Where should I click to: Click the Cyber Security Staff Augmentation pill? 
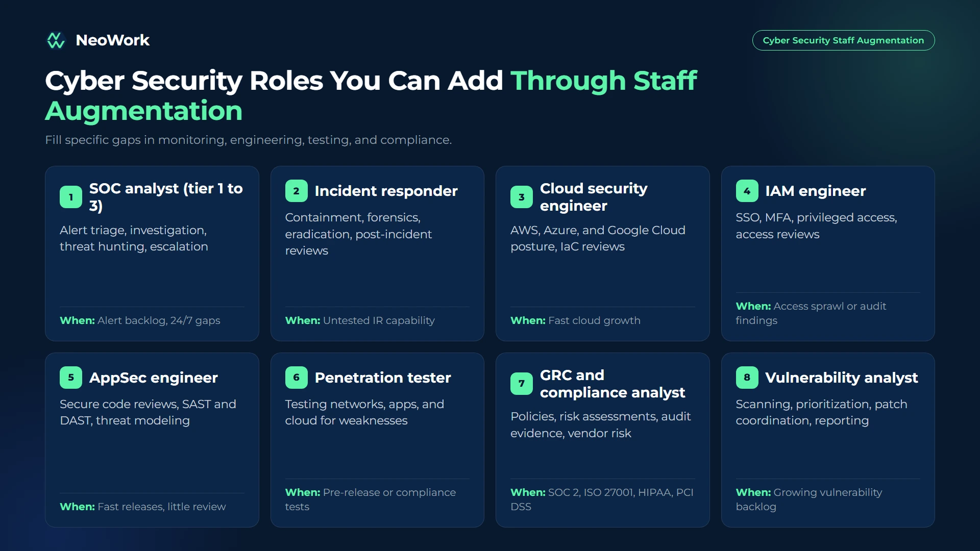(x=843, y=40)
